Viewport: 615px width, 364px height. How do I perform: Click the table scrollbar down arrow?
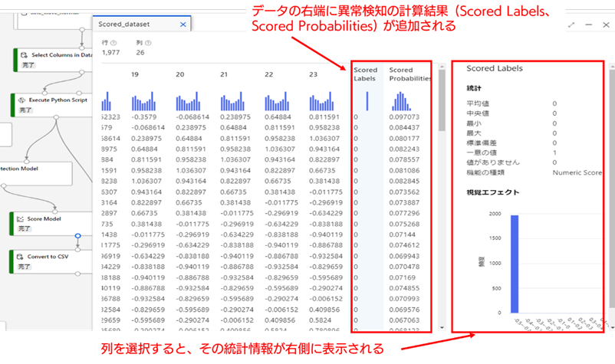point(442,327)
